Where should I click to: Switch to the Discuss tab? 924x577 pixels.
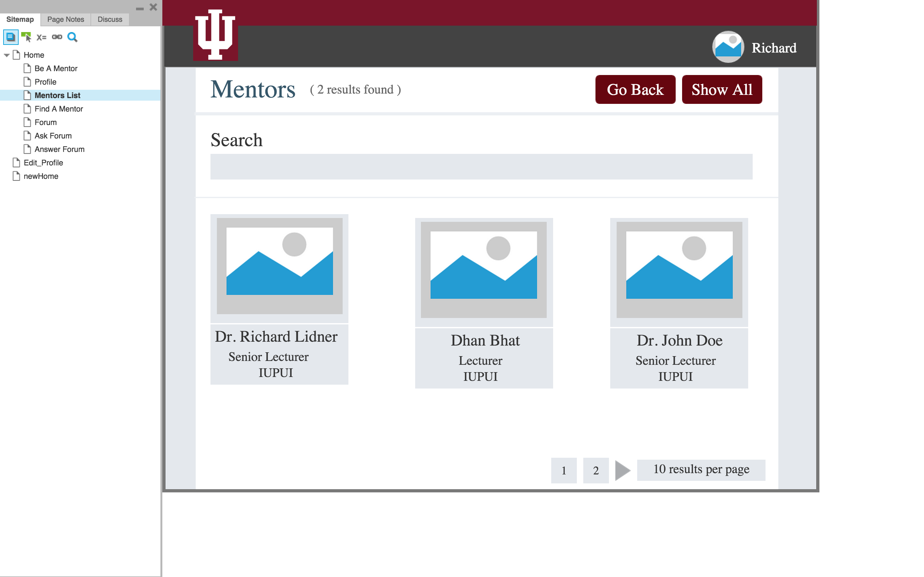110,19
